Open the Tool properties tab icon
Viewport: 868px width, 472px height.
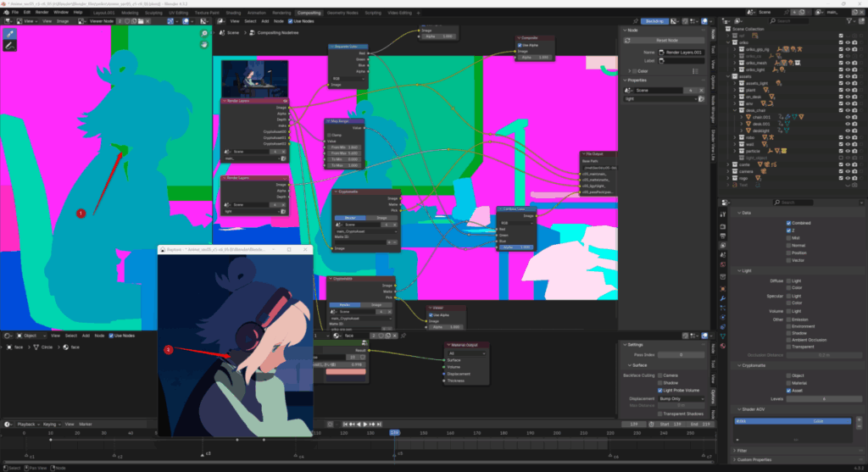pyautogui.click(x=722, y=216)
